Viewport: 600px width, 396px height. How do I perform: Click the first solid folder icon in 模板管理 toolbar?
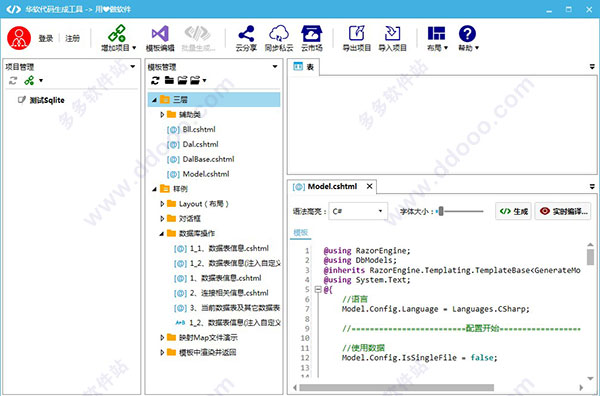(x=169, y=80)
